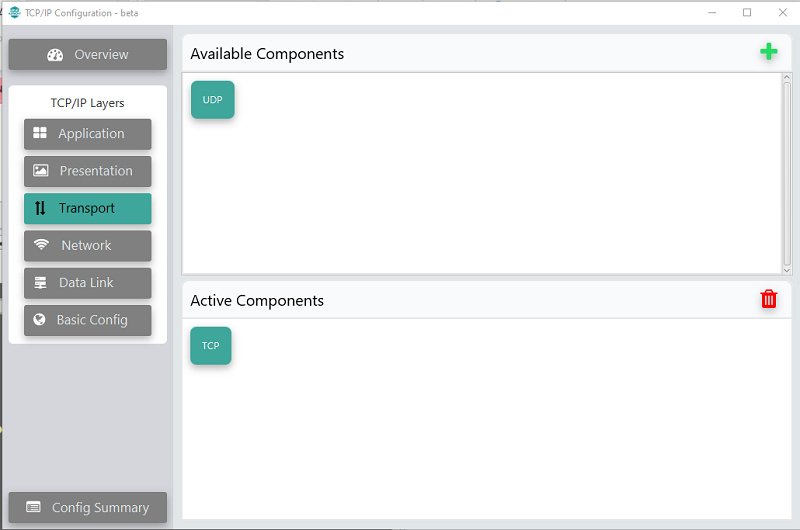The image size is (800, 530).
Task: Open the Config Summary page
Action: (88, 507)
